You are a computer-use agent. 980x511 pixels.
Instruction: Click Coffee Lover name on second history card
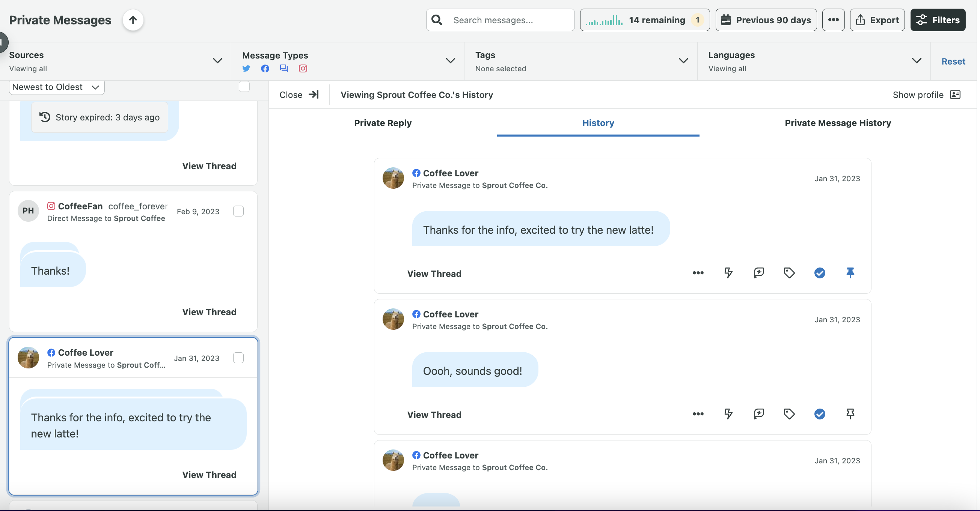451,314
